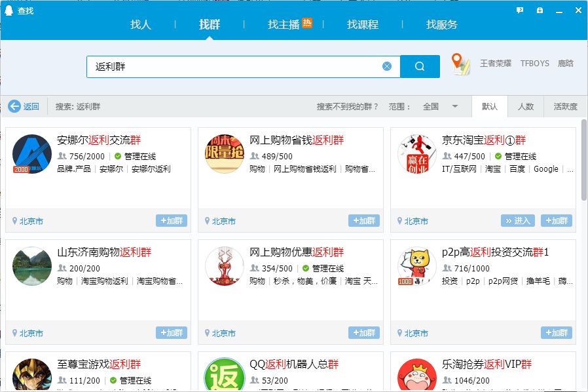The width and height of the screenshot is (588, 392).
Task: Open 至尊宝游戏返利群 avatar
Action: [x=32, y=375]
